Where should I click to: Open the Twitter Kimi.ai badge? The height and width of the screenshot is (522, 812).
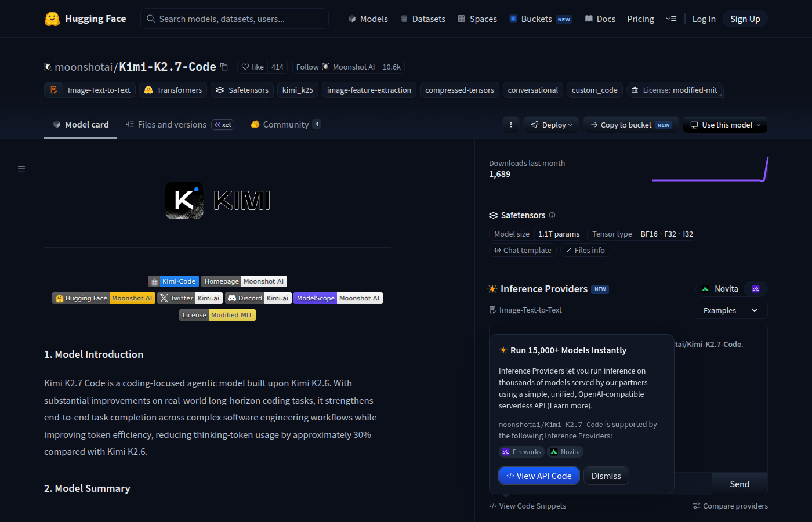coord(190,298)
